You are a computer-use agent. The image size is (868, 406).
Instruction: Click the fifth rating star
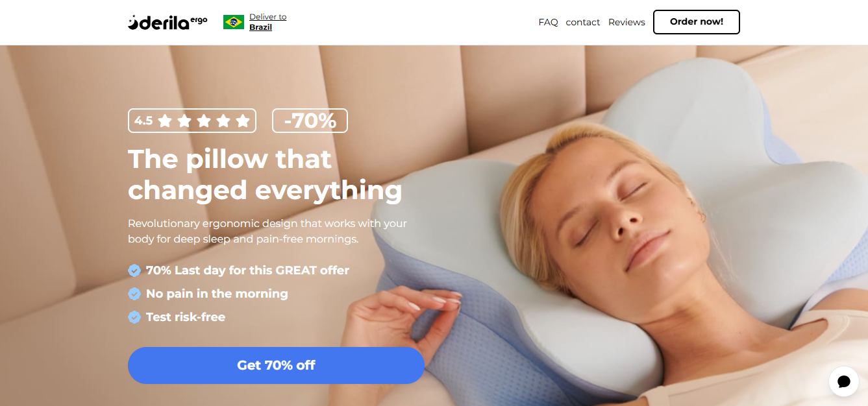click(x=243, y=121)
